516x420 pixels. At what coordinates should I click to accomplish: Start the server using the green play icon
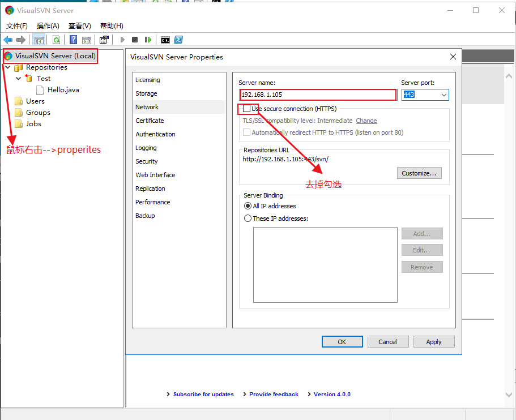coord(122,40)
